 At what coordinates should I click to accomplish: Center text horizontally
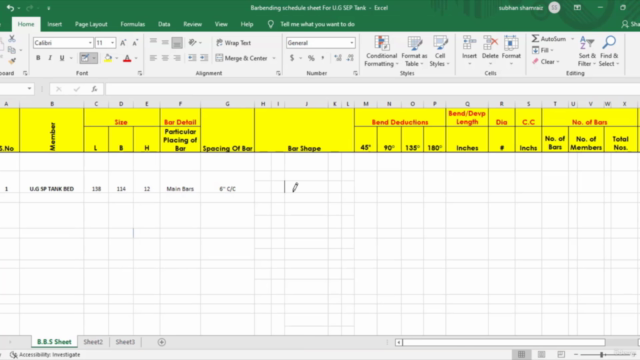coord(165,58)
